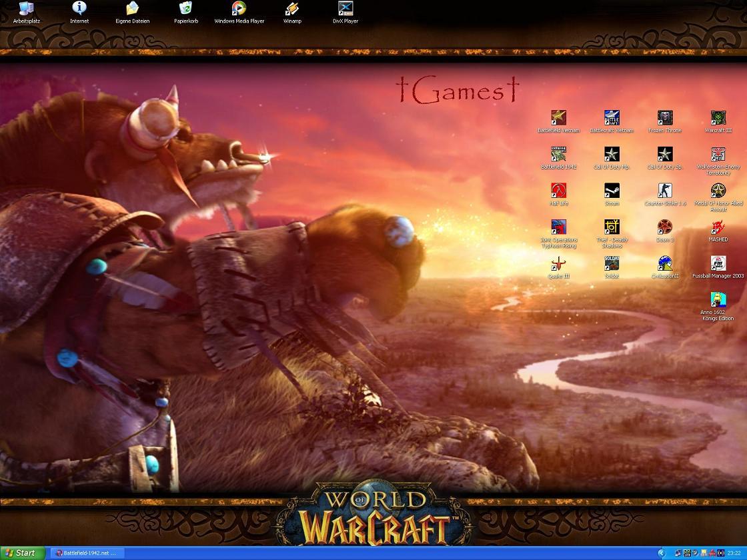The image size is (747, 560).
Task: Open the Quake III icon
Action: (558, 264)
